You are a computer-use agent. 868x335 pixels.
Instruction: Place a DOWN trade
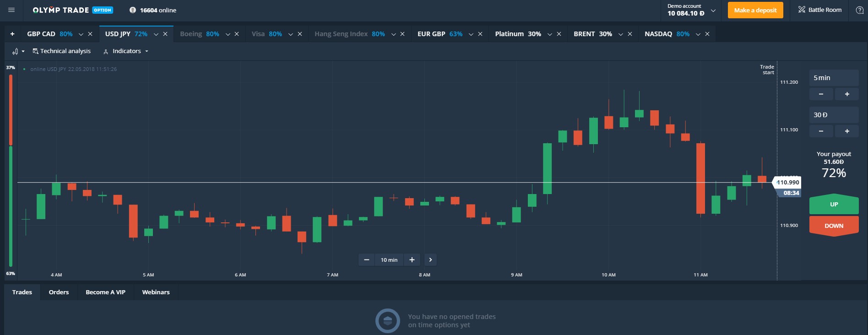pyautogui.click(x=834, y=226)
